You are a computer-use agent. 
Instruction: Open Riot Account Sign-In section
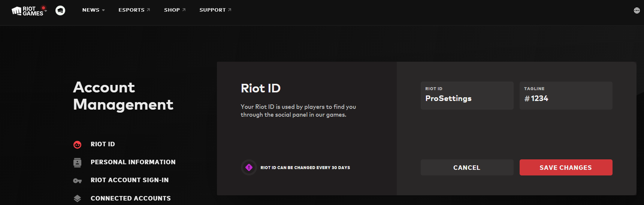point(130,180)
